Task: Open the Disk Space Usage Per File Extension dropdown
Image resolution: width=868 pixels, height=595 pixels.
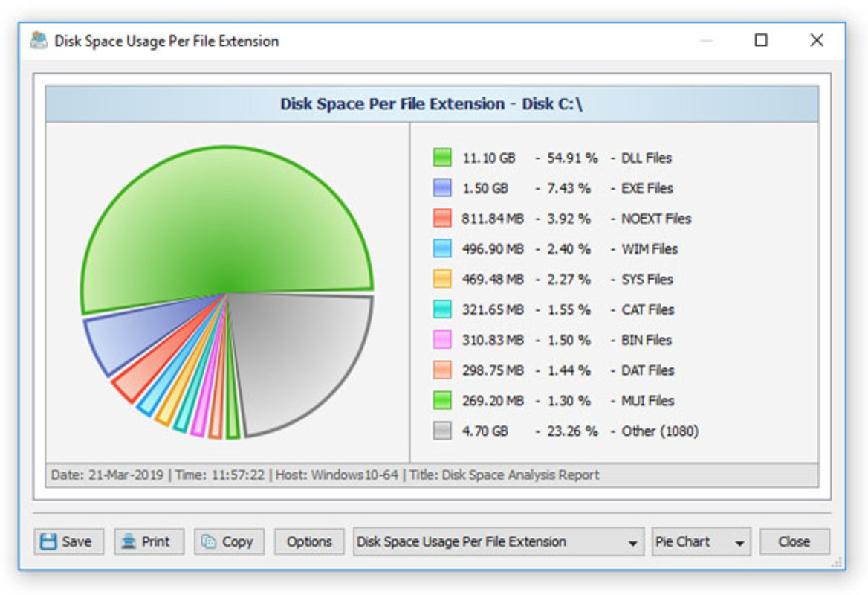Action: click(498, 541)
